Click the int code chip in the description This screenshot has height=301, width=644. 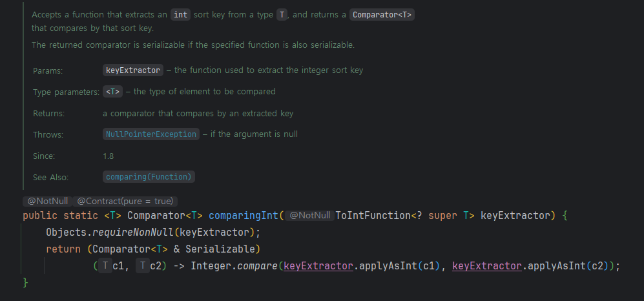coord(180,15)
